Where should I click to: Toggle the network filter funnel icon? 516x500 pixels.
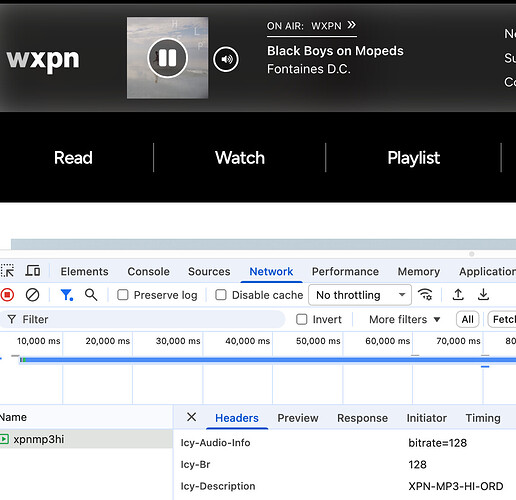(67, 295)
